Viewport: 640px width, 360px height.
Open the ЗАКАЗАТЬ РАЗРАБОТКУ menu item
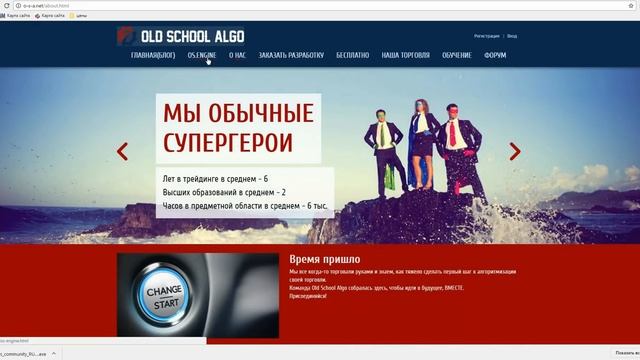coord(291,55)
